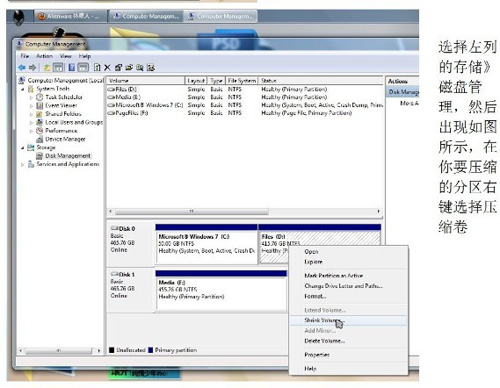500x388 pixels.
Task: Choose Shrink Volume from context menu
Action: point(348,320)
